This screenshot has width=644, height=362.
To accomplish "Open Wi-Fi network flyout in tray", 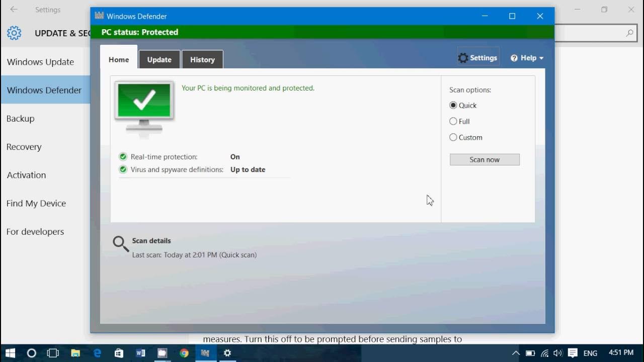I will (544, 353).
